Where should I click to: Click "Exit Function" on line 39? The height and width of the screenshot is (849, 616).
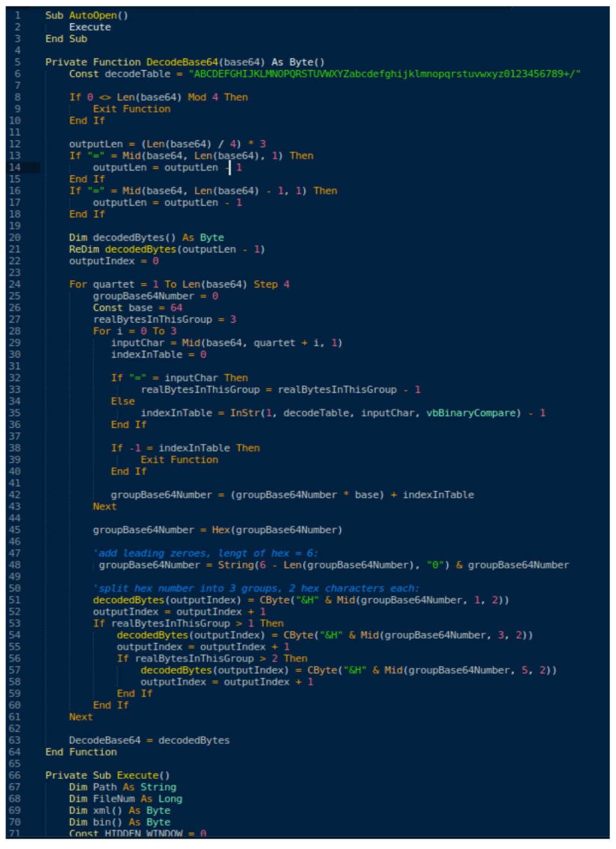click(x=179, y=460)
